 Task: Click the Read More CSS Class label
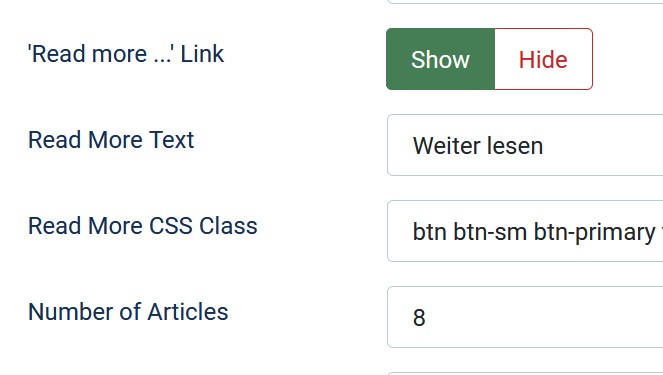[x=142, y=226]
